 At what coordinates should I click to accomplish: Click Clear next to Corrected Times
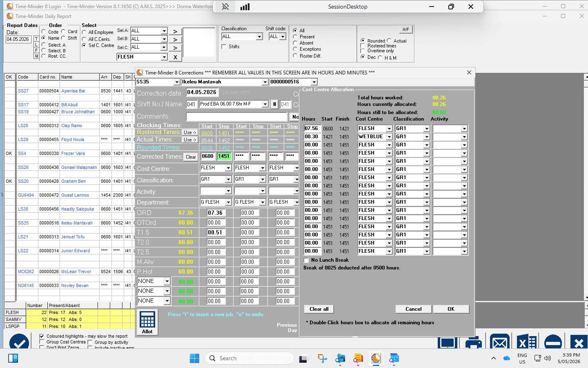click(x=191, y=157)
